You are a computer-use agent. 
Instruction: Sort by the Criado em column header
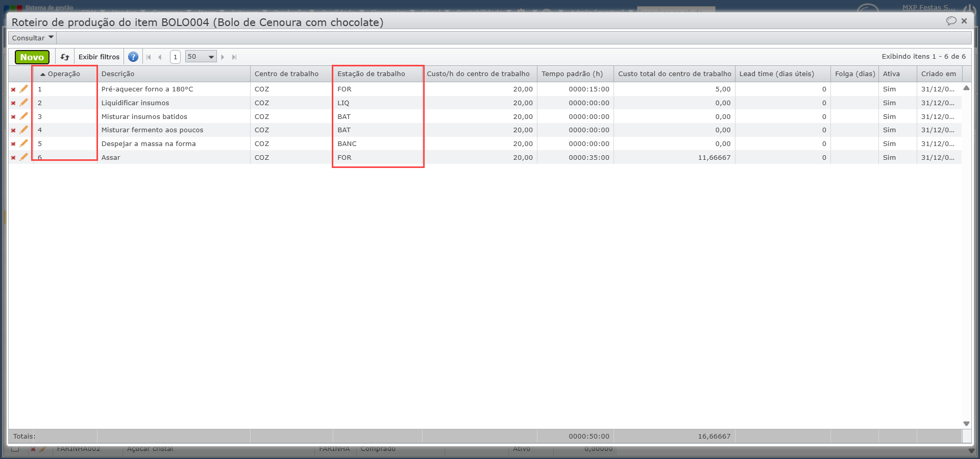[940, 74]
